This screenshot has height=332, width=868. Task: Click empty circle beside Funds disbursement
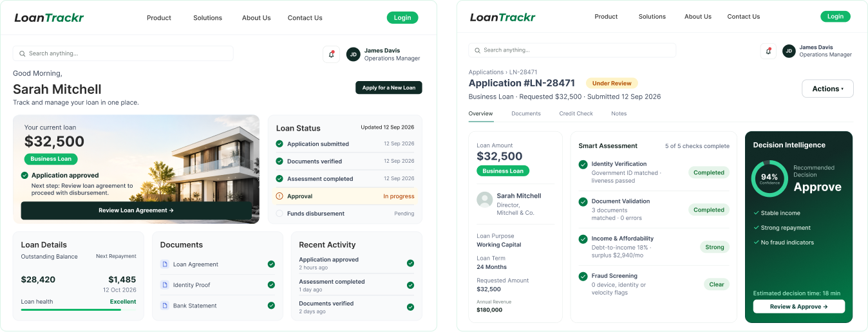pyautogui.click(x=279, y=214)
